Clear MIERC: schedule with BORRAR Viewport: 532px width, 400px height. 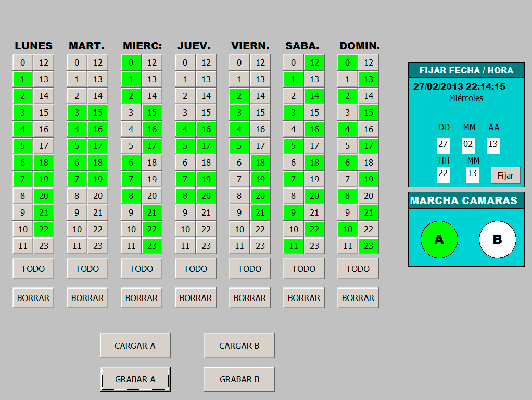[142, 298]
